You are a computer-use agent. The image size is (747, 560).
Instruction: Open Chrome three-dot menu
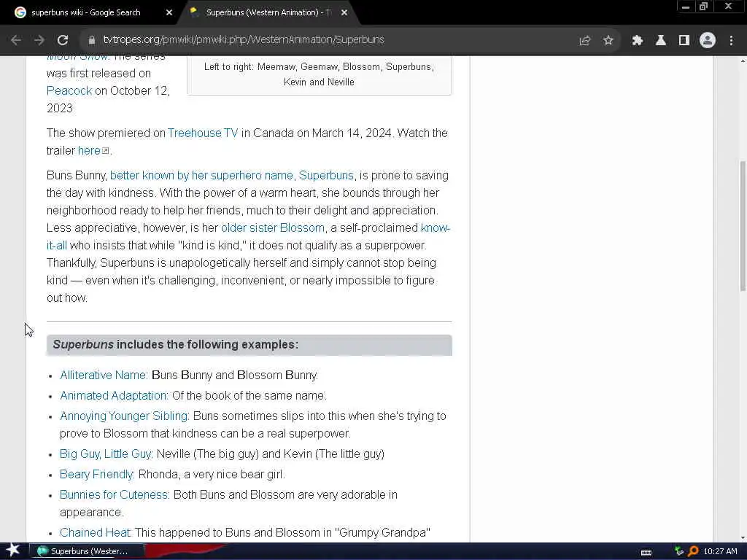tap(731, 41)
